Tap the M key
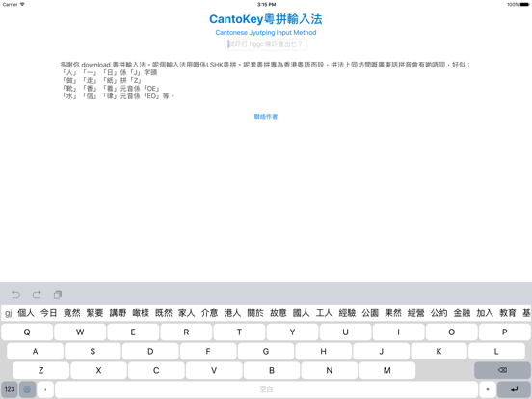Image resolution: width=532 pixels, height=399 pixels. click(386, 370)
